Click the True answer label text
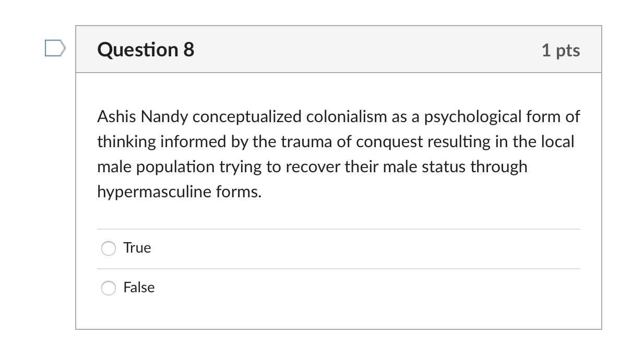The height and width of the screenshot is (357, 644). point(137,248)
